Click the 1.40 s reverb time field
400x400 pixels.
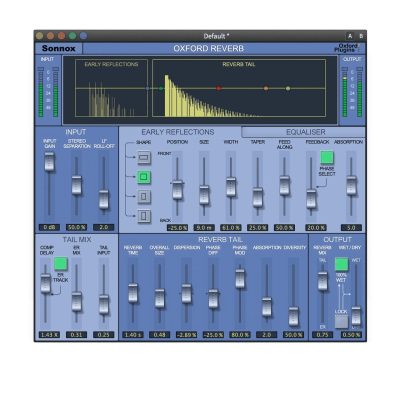click(133, 335)
